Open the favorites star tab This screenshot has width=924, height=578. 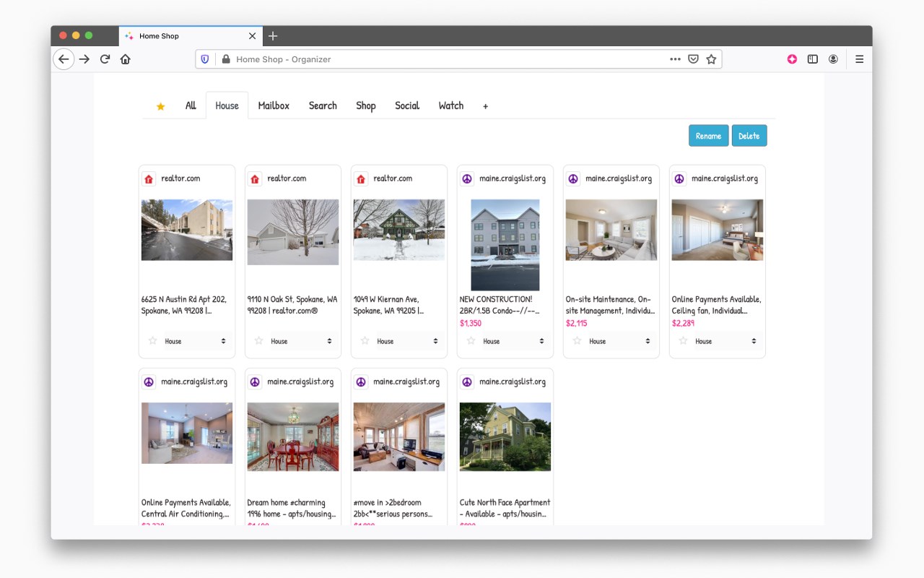pyautogui.click(x=160, y=106)
